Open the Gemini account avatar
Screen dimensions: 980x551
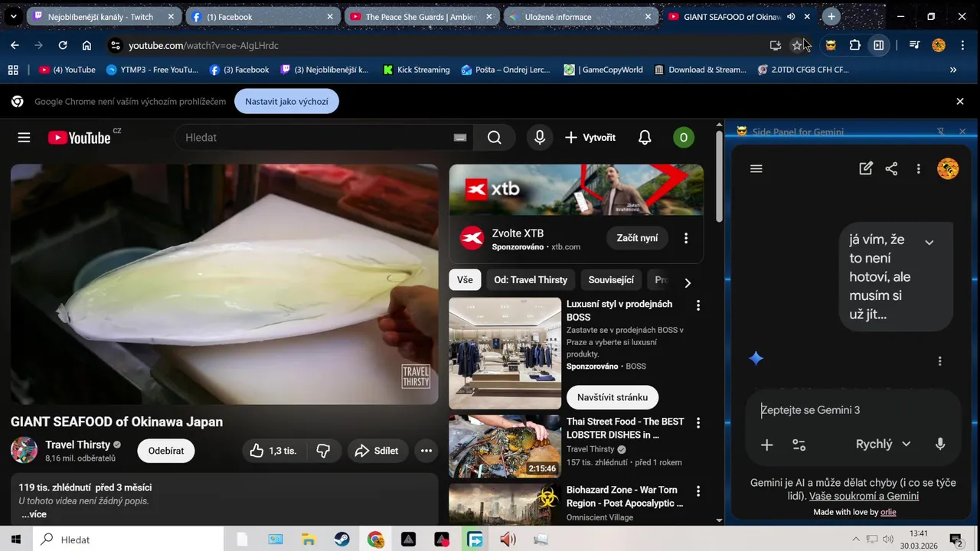point(948,168)
